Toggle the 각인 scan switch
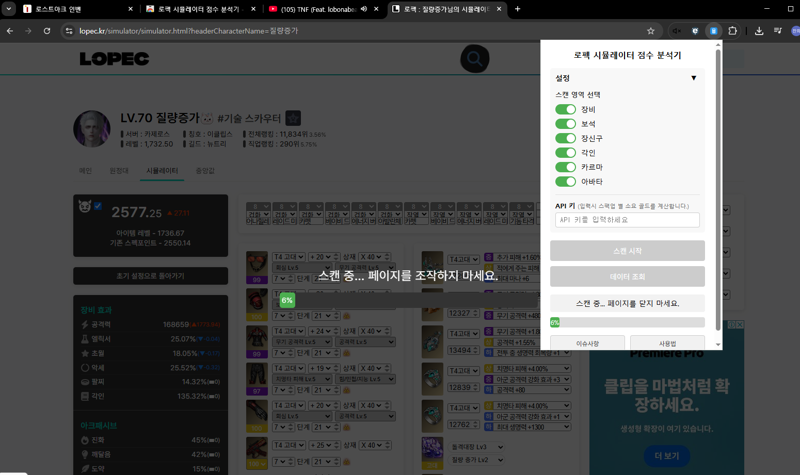The height and width of the screenshot is (475, 800). point(565,153)
